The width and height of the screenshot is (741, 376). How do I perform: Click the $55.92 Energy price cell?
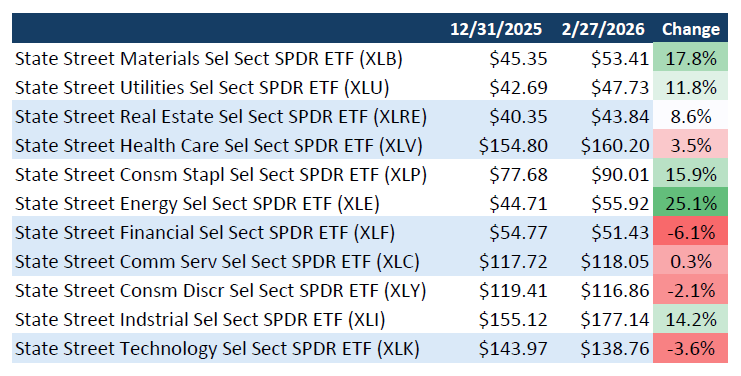tap(620, 204)
